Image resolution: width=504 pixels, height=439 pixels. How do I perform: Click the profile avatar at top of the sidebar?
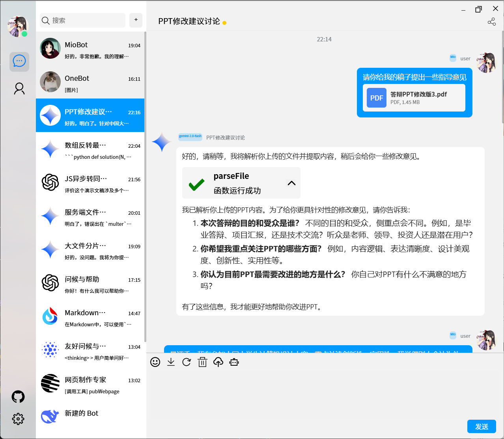click(x=18, y=26)
